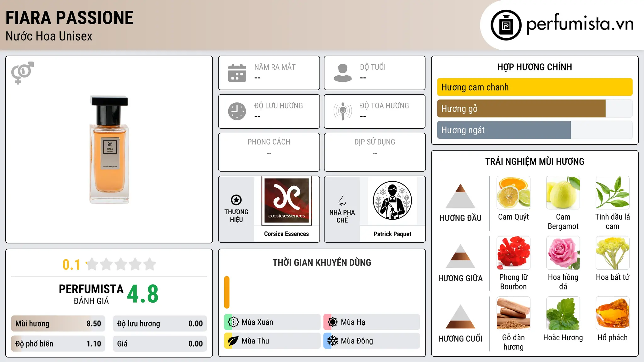Click the Hương cuối pyramid icon

(x=460, y=316)
